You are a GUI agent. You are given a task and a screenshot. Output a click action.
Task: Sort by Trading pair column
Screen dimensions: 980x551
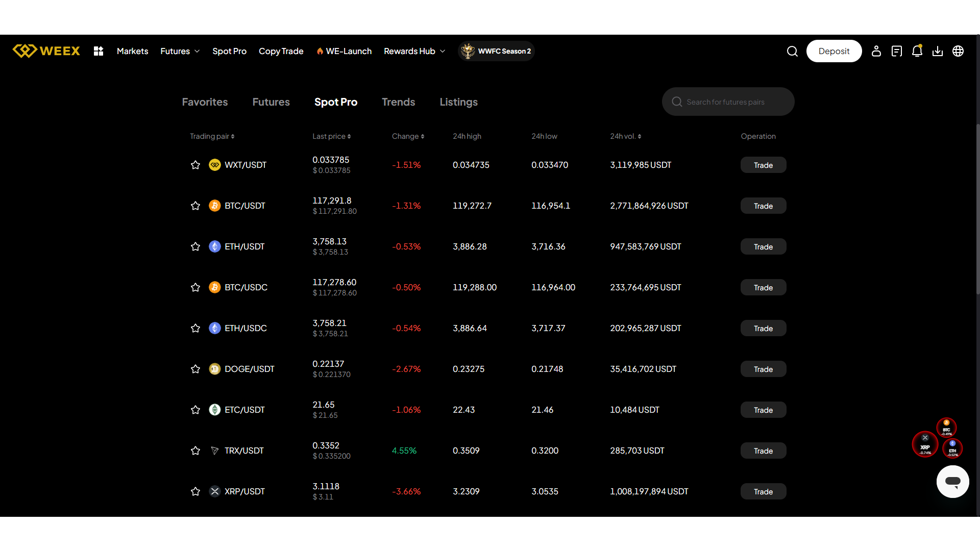(212, 136)
